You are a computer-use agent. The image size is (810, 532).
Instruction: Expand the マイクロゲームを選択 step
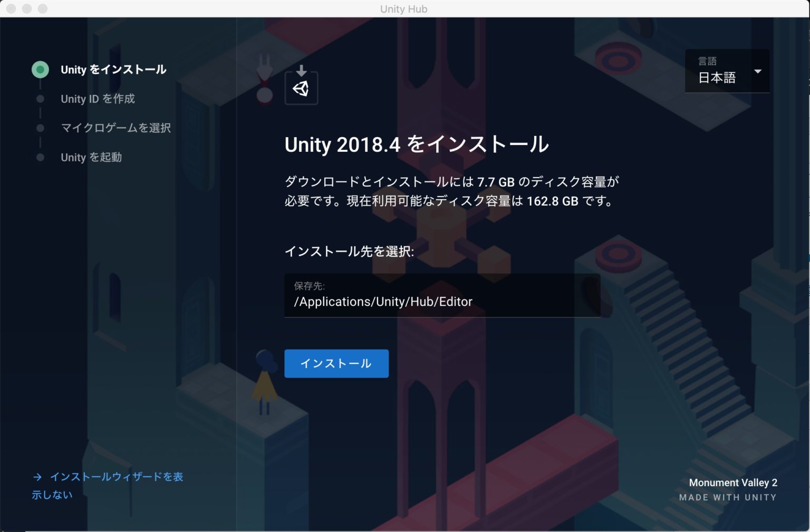pyautogui.click(x=116, y=128)
